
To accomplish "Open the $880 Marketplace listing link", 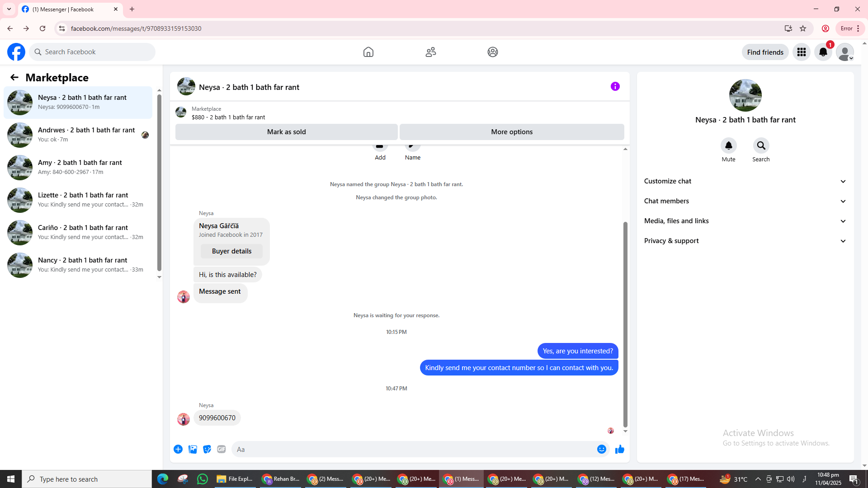I will (228, 117).
